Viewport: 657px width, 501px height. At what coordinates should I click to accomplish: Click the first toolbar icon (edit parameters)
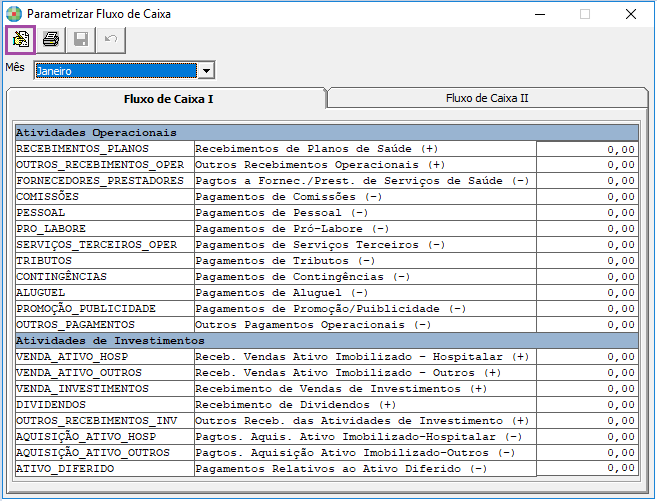[21, 40]
